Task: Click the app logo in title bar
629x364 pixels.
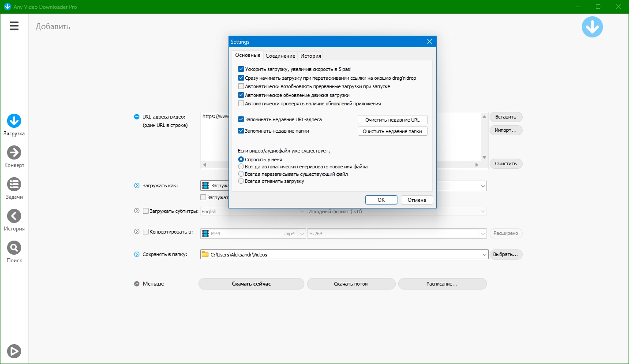Action: click(x=7, y=7)
